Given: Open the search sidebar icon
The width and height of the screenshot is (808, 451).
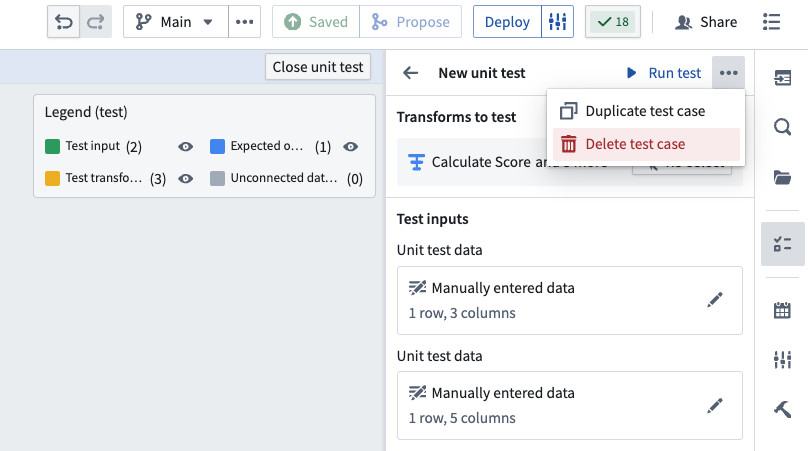Looking at the screenshot, I should 783,127.
